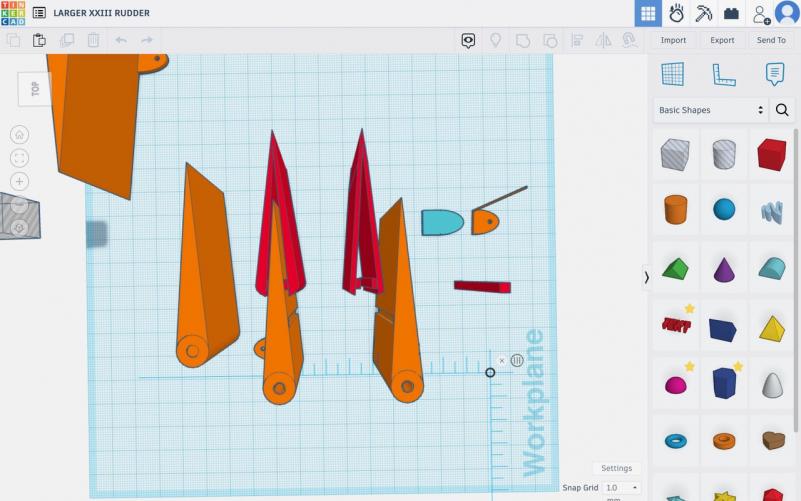Open Snap Grid value dropdown
This screenshot has height=501, width=801.
[621, 488]
